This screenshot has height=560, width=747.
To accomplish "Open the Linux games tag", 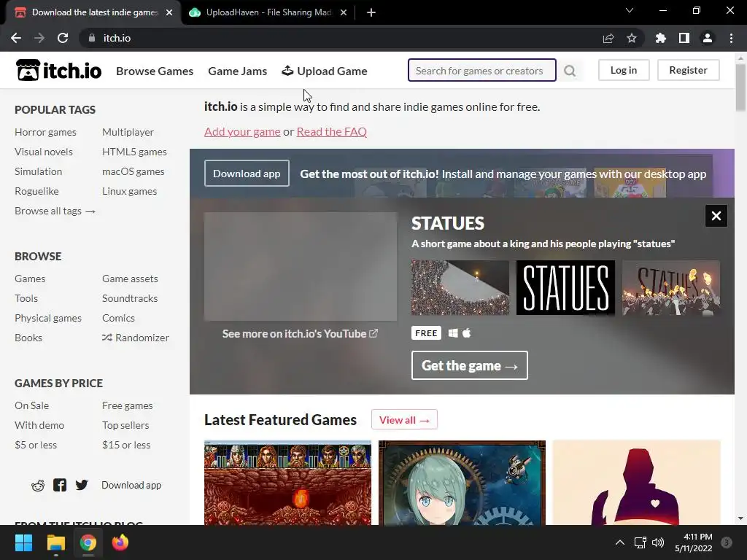I will coord(129,191).
